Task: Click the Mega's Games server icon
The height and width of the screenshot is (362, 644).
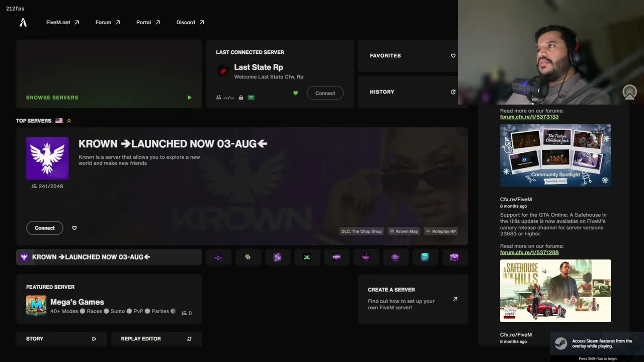Action: coord(36,305)
